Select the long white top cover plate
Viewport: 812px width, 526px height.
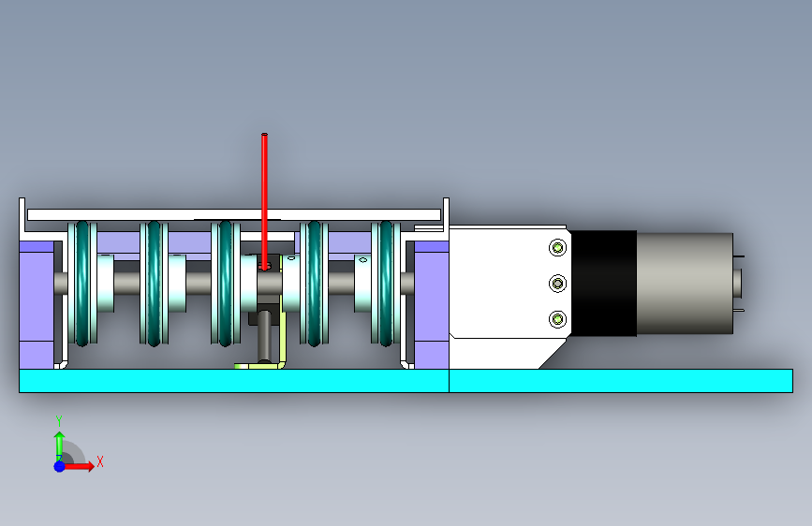pyautogui.click(x=234, y=214)
